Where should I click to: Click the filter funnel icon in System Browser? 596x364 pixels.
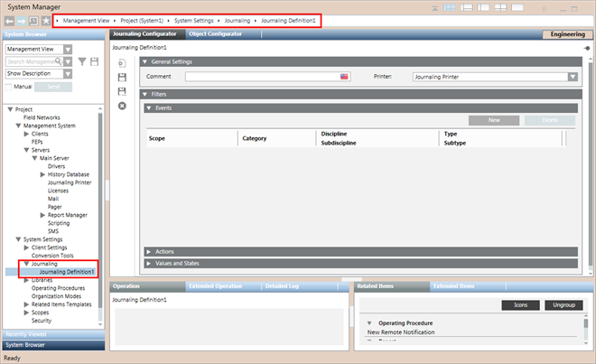point(81,61)
